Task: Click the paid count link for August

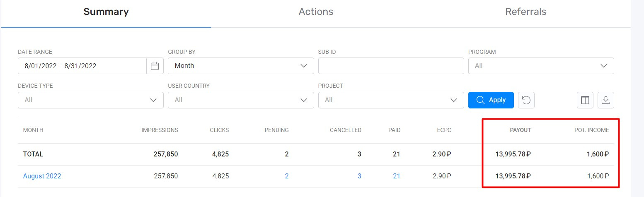Action: [397, 176]
